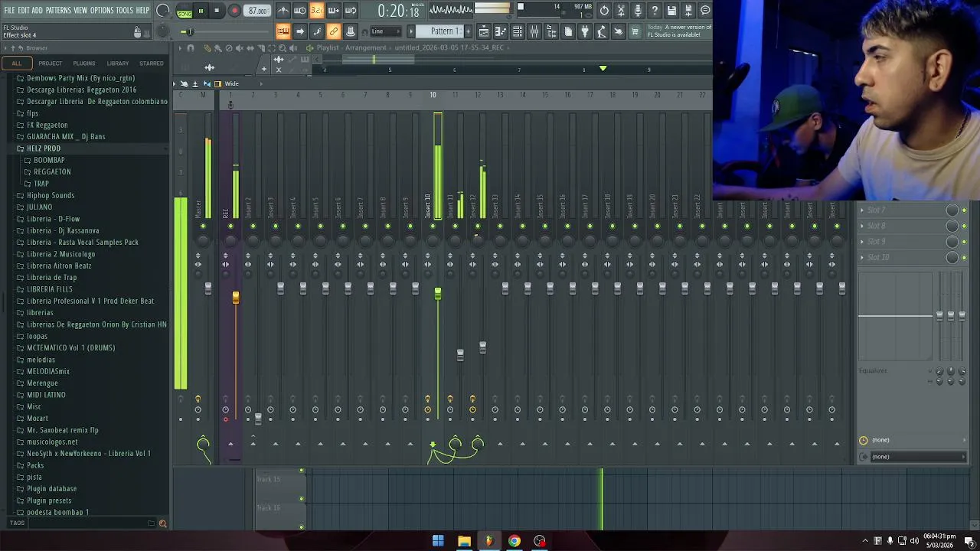Pause playback with the pause button
980x551 pixels.
point(201,11)
